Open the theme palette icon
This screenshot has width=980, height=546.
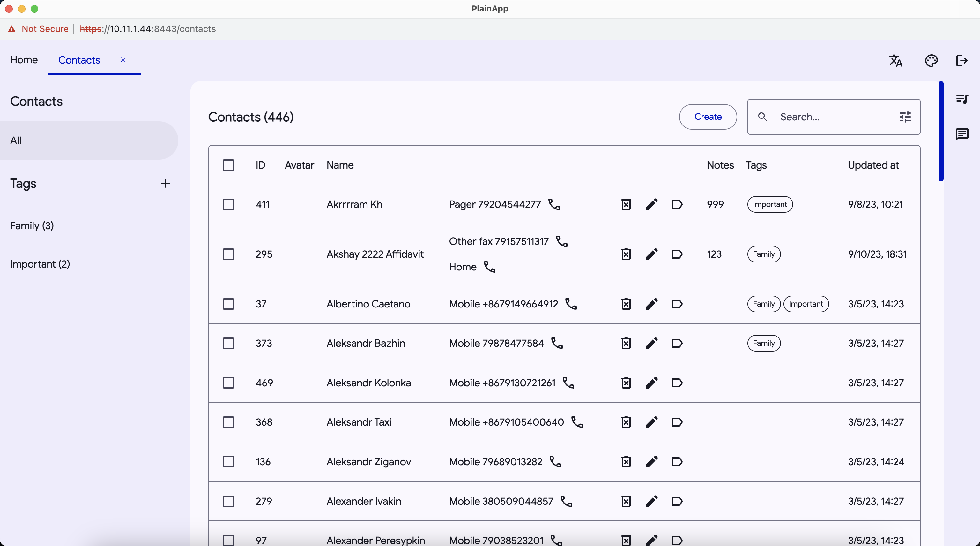(931, 61)
